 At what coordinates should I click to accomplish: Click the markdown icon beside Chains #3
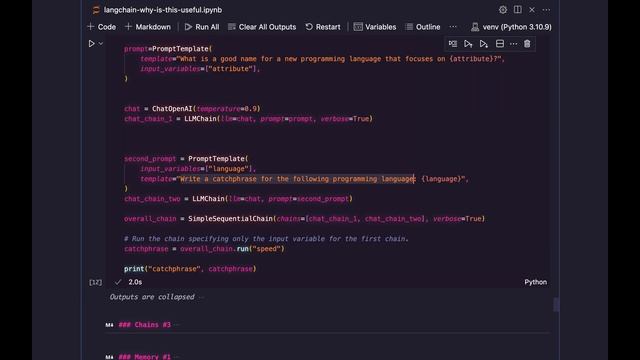click(x=109, y=325)
